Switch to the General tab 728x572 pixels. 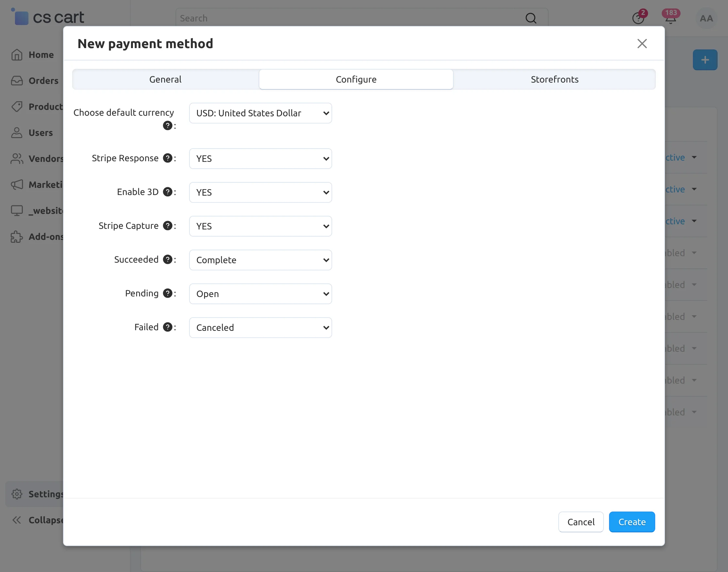[x=165, y=79]
